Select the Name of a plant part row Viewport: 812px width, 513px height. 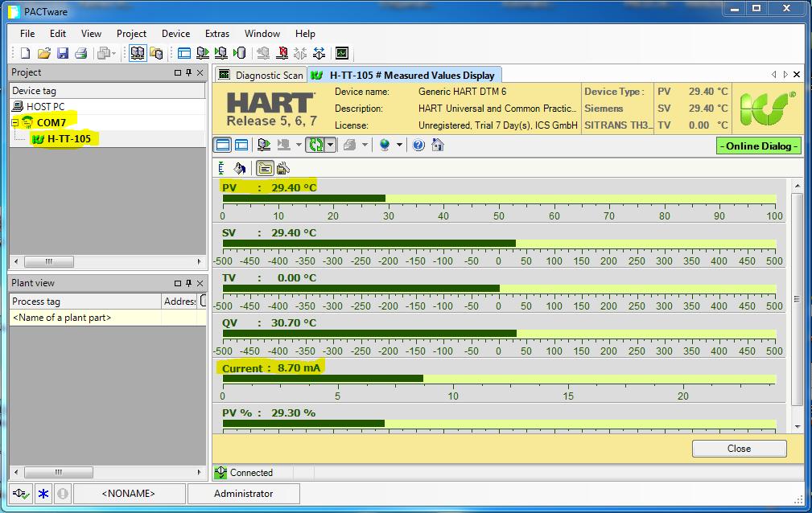click(x=108, y=318)
